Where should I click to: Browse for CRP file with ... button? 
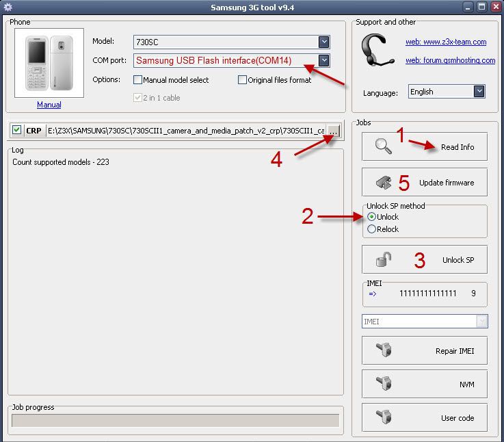(333, 131)
